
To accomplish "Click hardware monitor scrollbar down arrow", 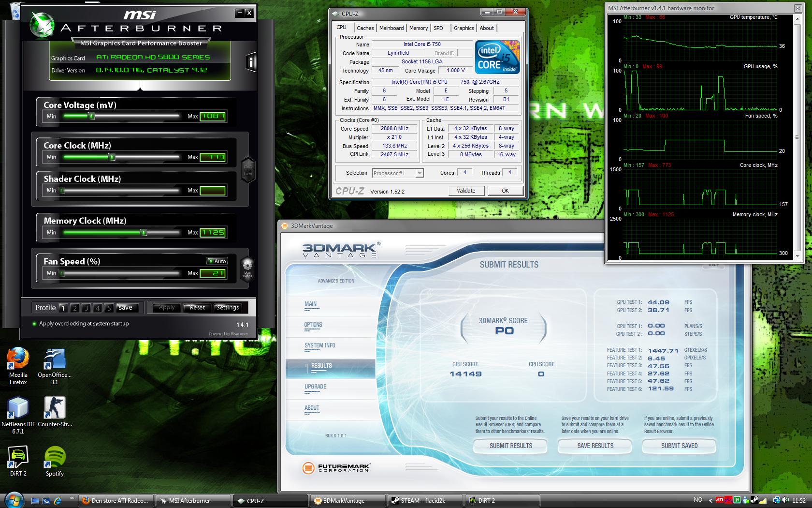I will 797,256.
